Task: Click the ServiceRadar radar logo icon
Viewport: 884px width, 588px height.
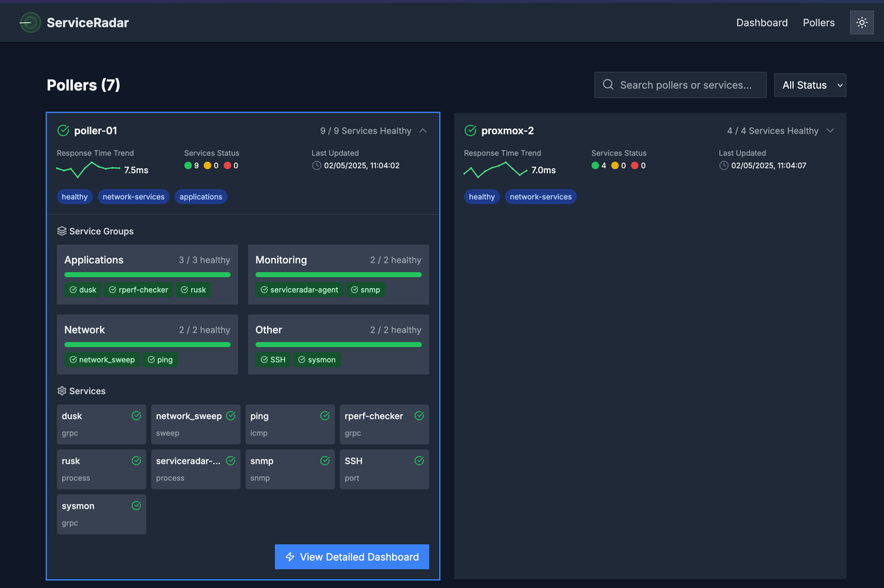Action: [29, 23]
